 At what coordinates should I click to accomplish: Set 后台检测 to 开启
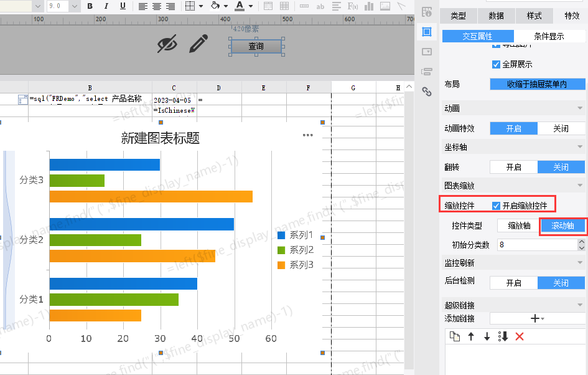[x=514, y=283]
